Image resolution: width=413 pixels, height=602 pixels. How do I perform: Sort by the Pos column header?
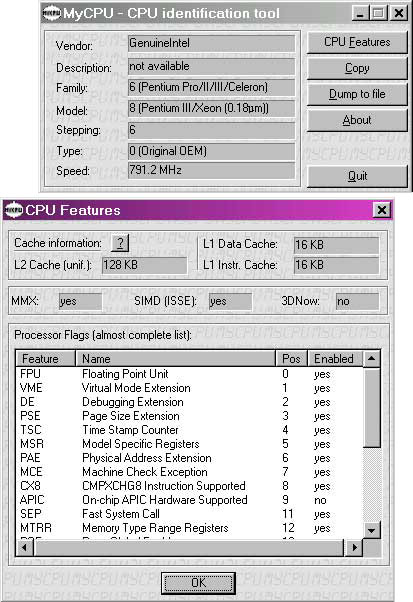(x=291, y=359)
